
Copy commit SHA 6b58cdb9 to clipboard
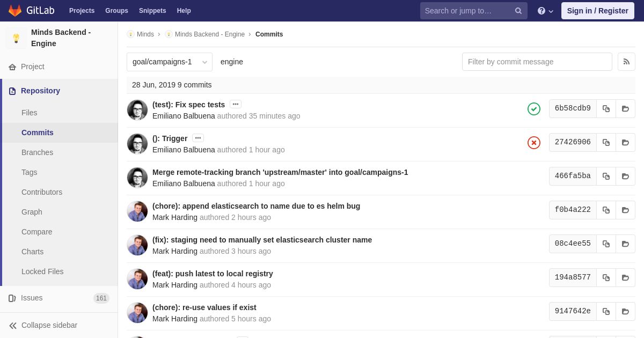point(606,108)
